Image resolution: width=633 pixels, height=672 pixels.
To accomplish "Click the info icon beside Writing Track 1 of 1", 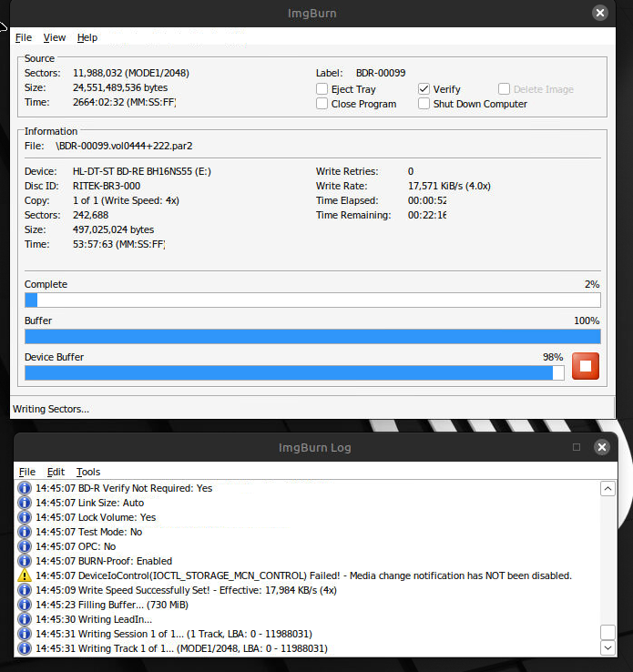I will tap(25, 648).
